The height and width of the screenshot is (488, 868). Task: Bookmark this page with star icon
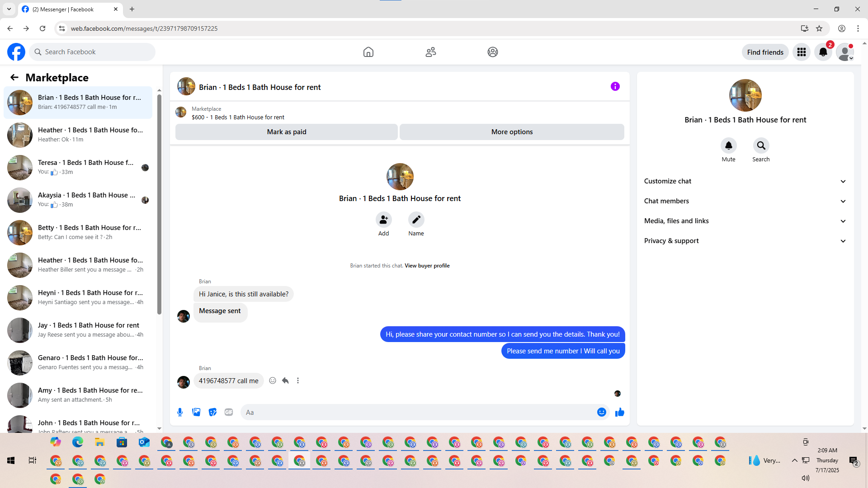819,28
